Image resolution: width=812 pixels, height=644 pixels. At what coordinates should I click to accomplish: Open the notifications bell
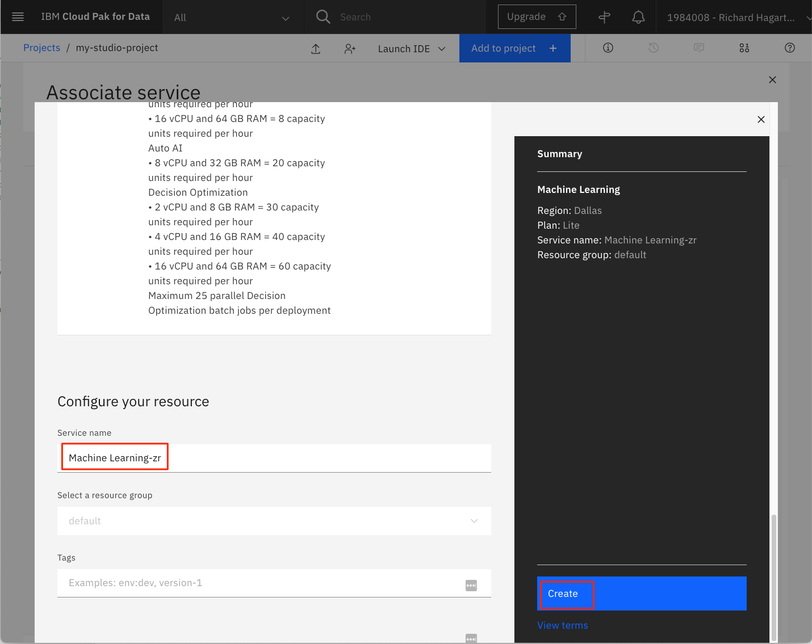pos(638,17)
